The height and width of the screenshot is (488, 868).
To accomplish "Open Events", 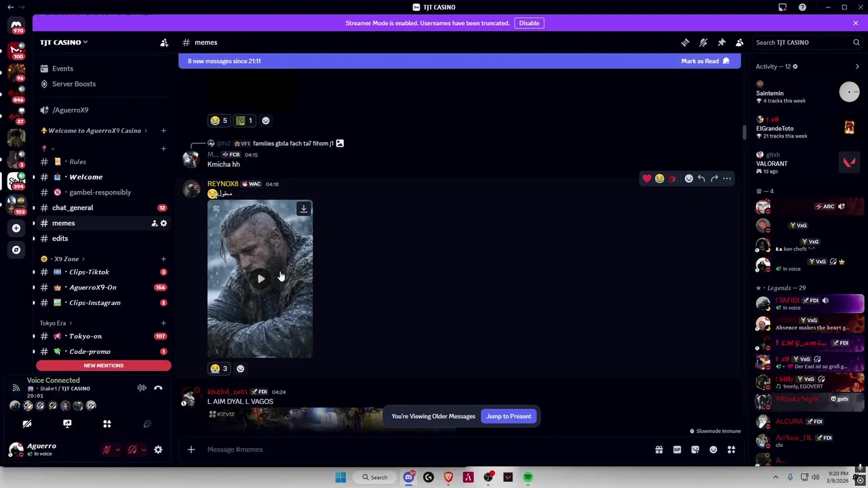I will pyautogui.click(x=62, y=68).
